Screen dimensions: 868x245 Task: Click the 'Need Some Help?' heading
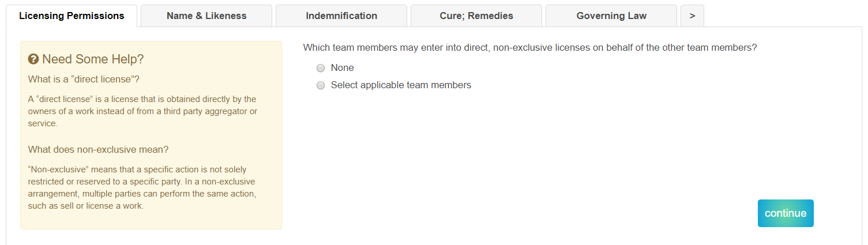[x=93, y=59]
